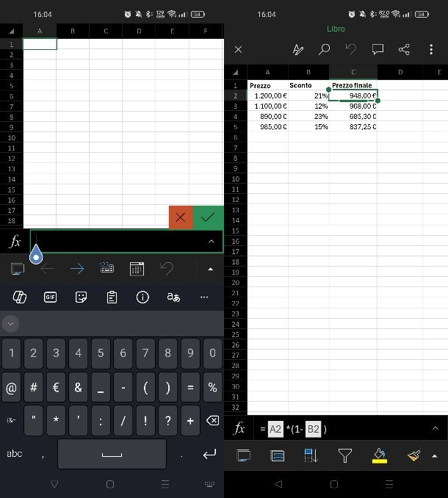Close the Libro workbook with X
Screen dimensions: 448x498
[238, 49]
